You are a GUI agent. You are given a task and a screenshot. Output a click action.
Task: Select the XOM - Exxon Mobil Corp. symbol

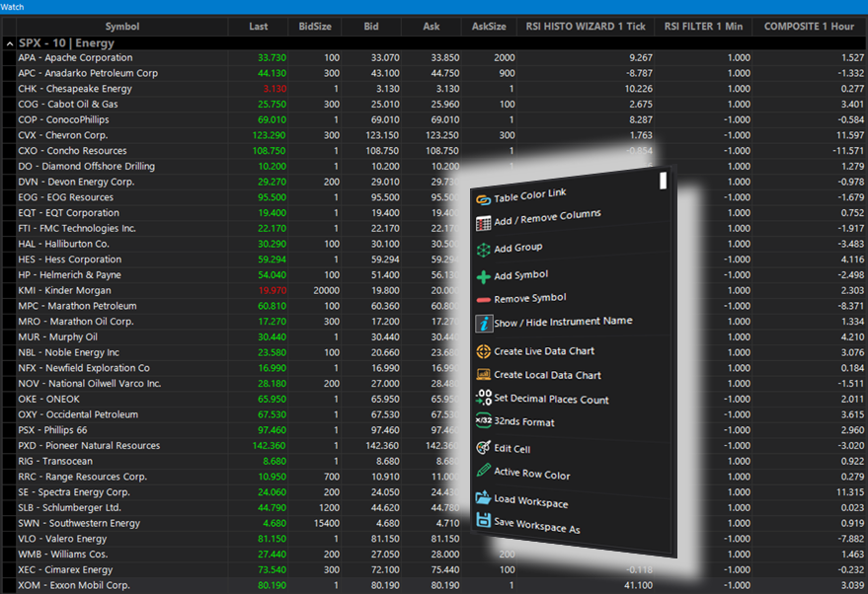[74, 585]
